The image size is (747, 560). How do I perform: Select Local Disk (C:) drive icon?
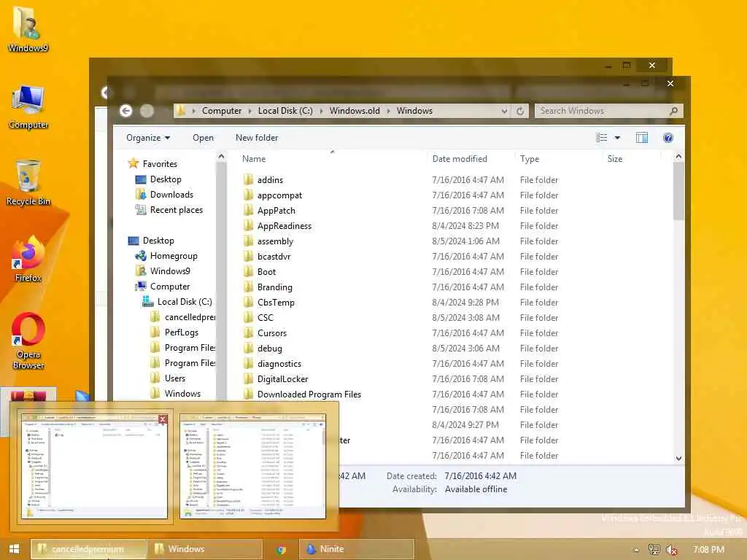148,301
